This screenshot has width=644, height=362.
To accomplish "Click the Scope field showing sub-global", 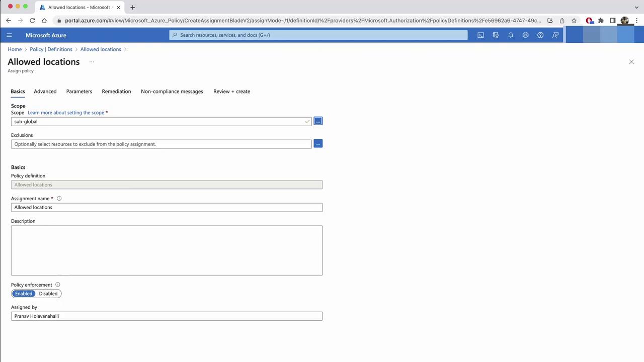I will coord(161,121).
